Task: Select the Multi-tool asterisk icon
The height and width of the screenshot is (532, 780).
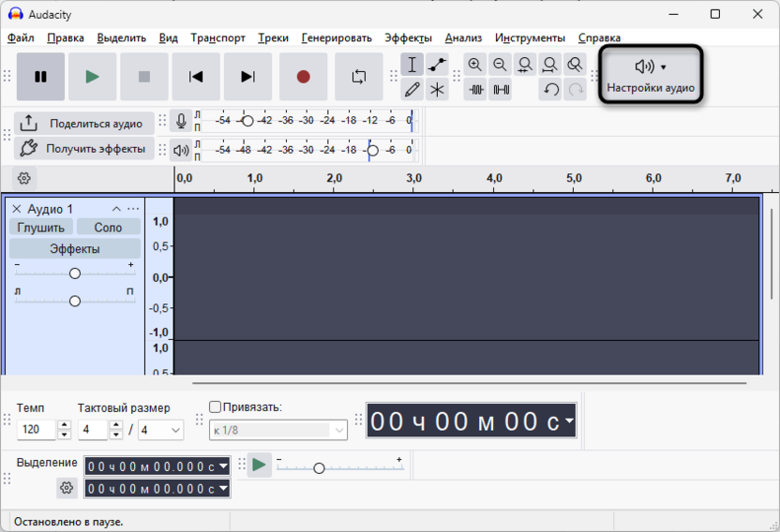Action: [437, 90]
